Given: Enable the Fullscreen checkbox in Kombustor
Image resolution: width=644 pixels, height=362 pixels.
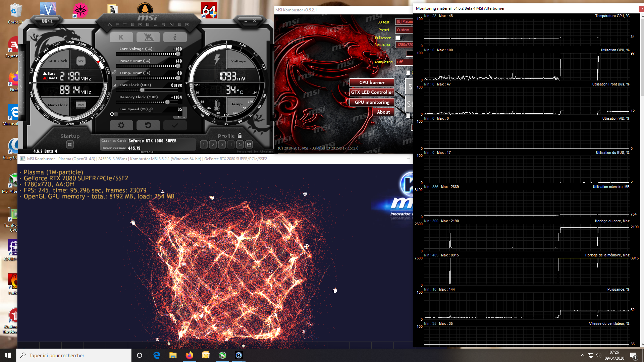Looking at the screenshot, I should click(398, 38).
